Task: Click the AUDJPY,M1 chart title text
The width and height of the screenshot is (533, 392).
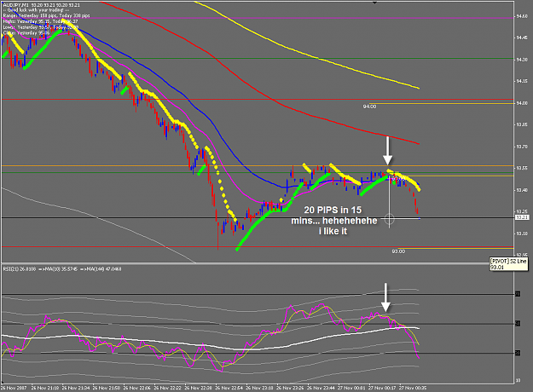Action: click(41, 5)
